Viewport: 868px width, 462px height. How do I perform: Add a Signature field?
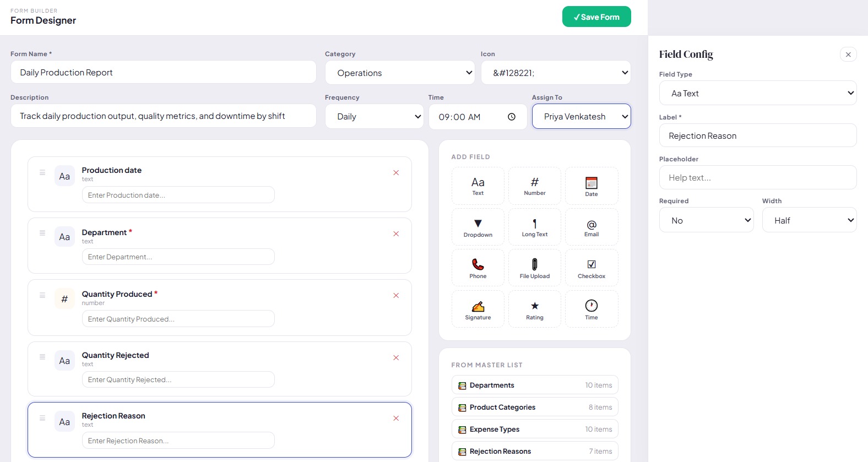pos(478,309)
